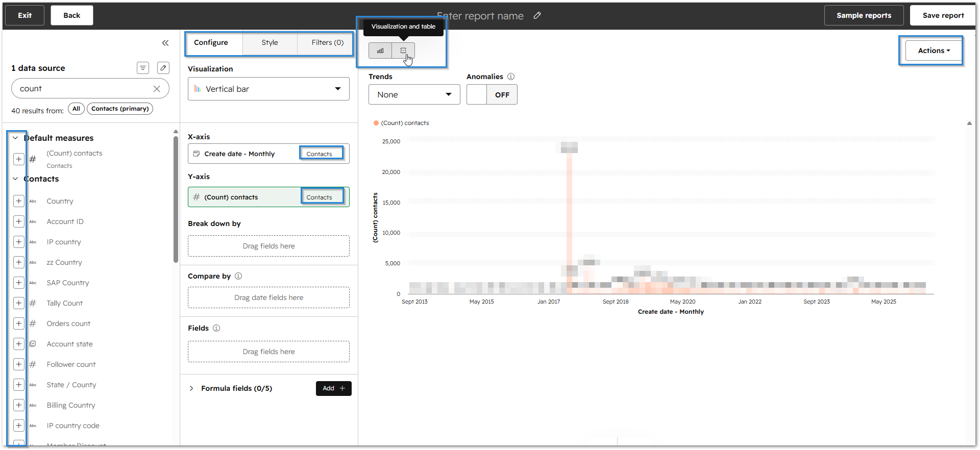Clear the 'count' search with X icon
Viewport: 980px width, 450px height.
pos(157,89)
